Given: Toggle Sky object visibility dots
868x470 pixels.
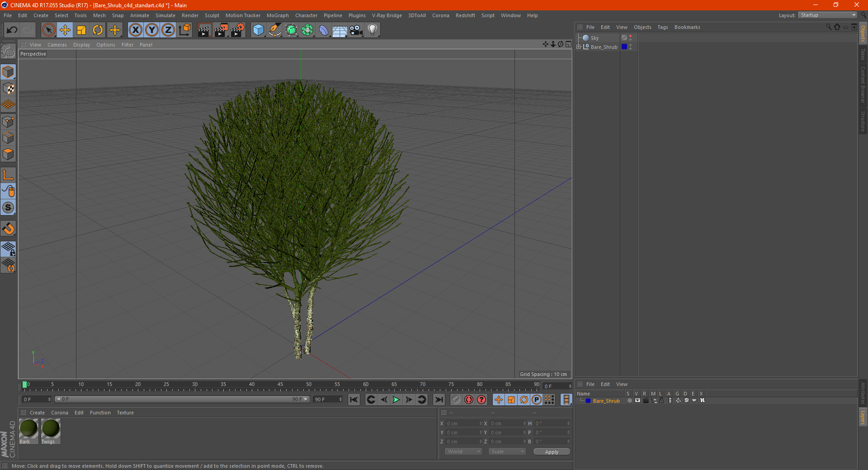Looking at the screenshot, I should (631, 38).
